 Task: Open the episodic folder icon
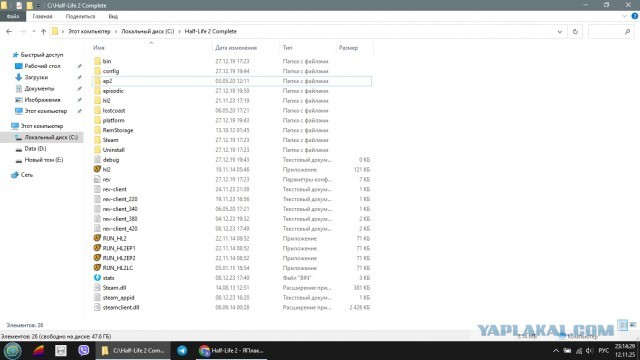pyautogui.click(x=97, y=91)
